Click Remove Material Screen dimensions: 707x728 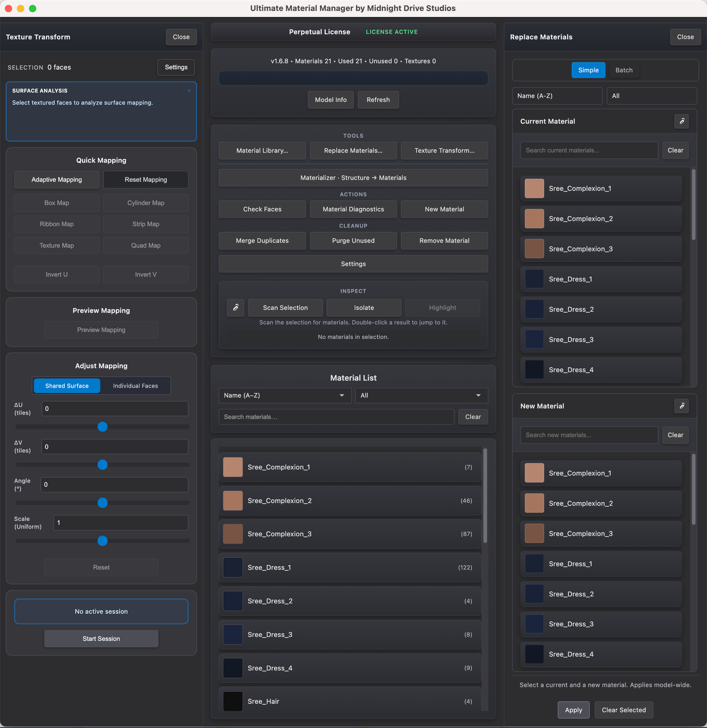coord(444,240)
